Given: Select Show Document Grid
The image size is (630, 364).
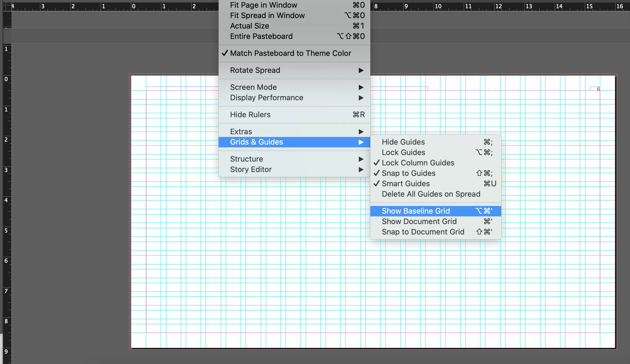Looking at the screenshot, I should [419, 221].
